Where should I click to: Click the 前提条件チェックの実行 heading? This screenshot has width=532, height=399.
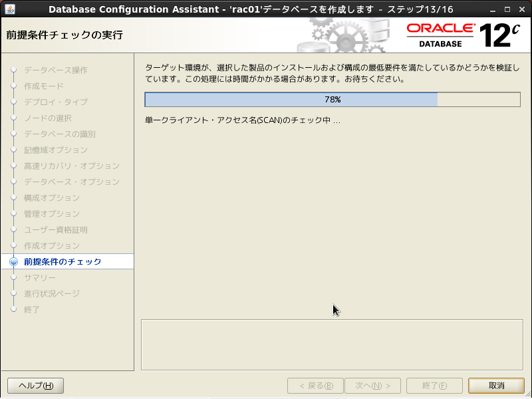click(65, 35)
